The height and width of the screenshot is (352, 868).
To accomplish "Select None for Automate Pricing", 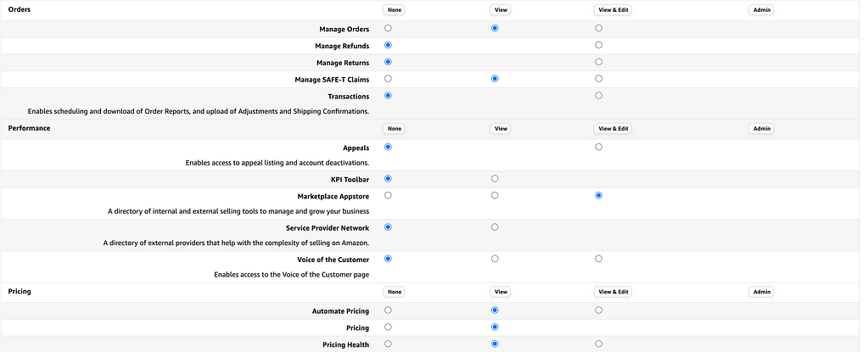I will 388,310.
